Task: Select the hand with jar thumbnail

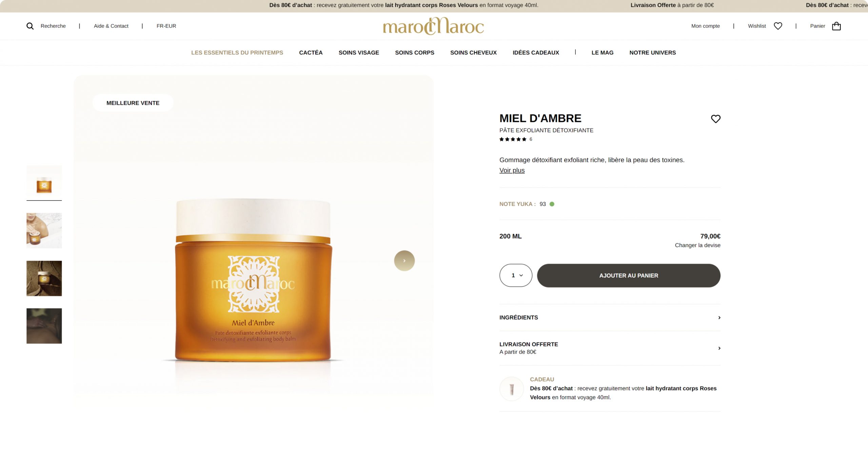Action: (44, 230)
